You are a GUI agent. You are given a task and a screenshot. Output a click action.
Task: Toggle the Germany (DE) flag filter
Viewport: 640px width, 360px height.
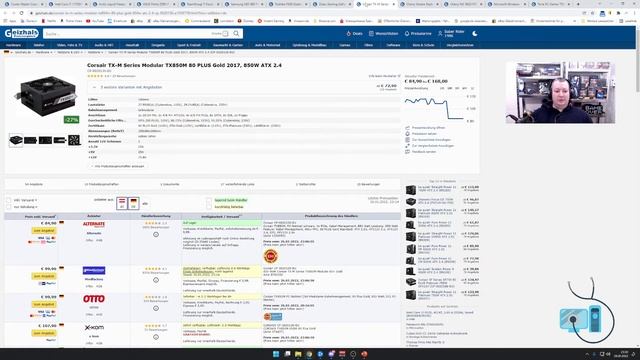(x=133, y=203)
